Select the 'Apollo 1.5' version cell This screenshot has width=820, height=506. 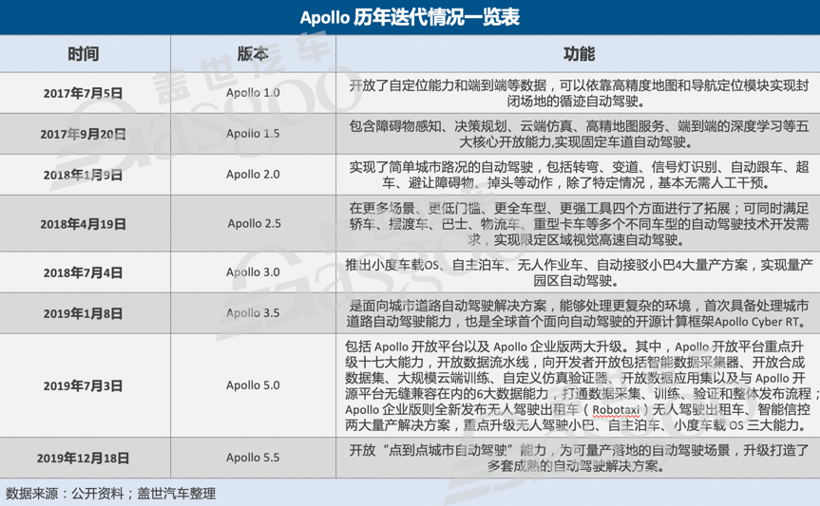pyautogui.click(x=253, y=133)
